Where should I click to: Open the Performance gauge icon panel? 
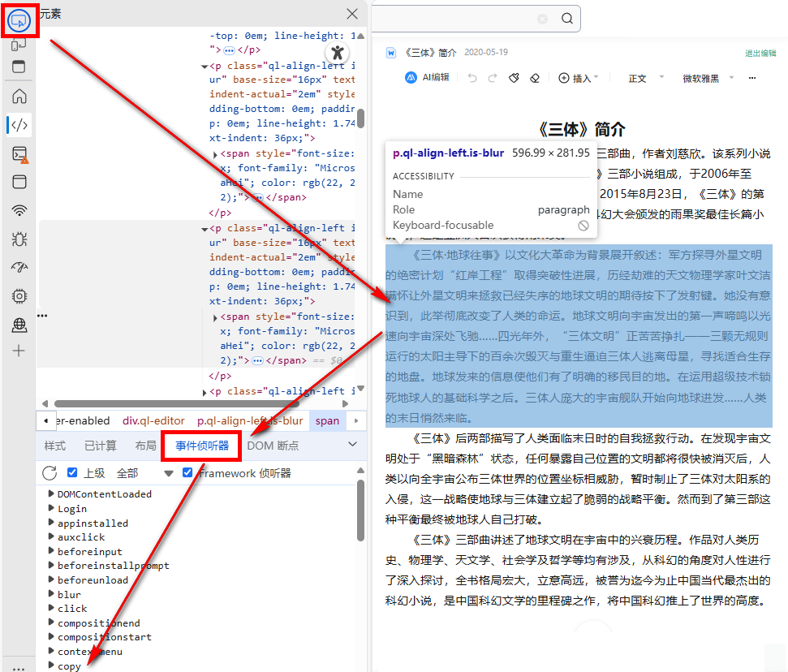click(x=19, y=267)
